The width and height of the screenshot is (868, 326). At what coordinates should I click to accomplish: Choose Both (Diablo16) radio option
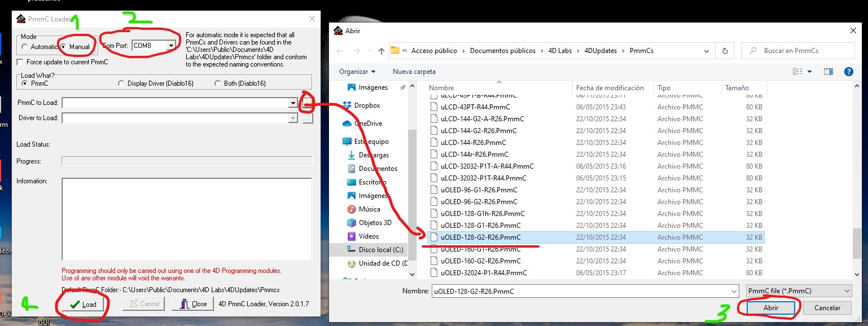tap(218, 83)
